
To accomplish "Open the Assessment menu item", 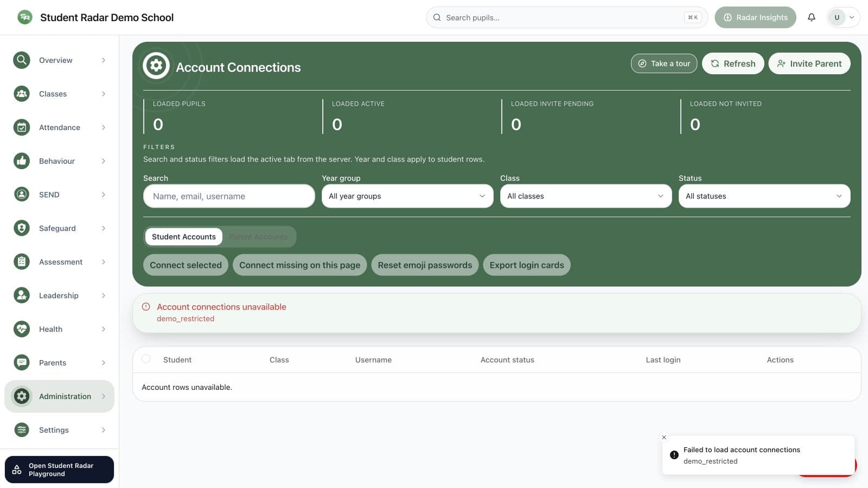I will click(x=60, y=262).
